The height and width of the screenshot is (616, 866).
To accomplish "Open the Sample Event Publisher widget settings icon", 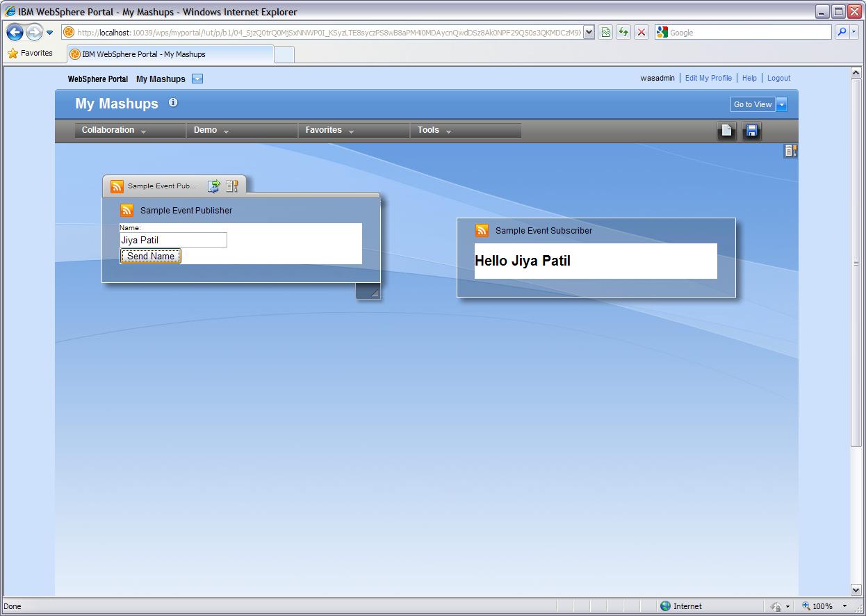I will click(x=232, y=186).
